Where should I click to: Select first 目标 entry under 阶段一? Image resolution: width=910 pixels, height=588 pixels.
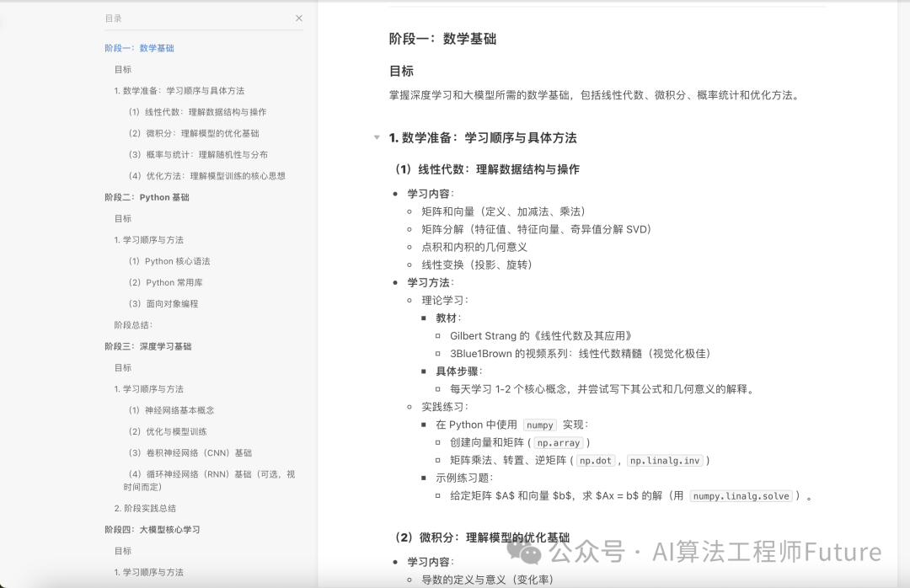[122, 70]
